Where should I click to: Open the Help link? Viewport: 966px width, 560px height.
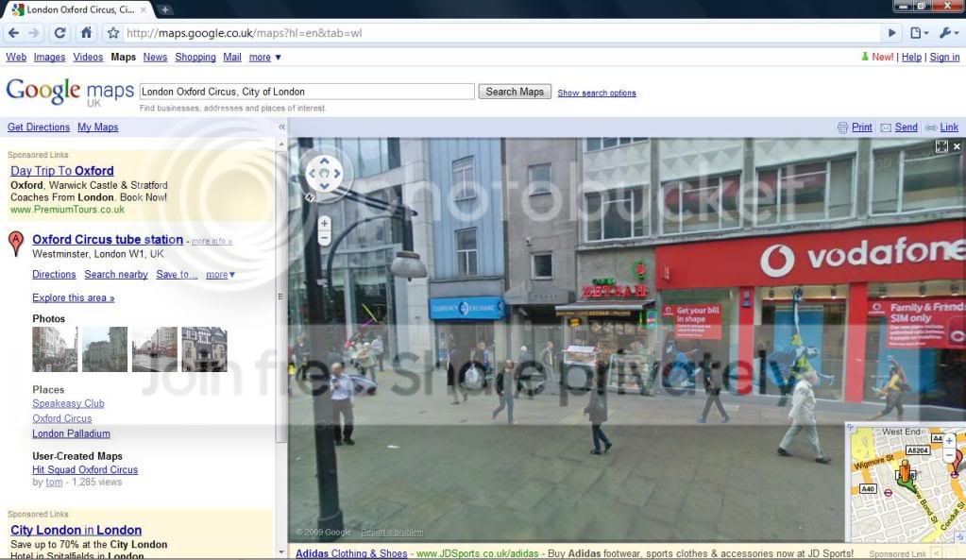(x=912, y=57)
